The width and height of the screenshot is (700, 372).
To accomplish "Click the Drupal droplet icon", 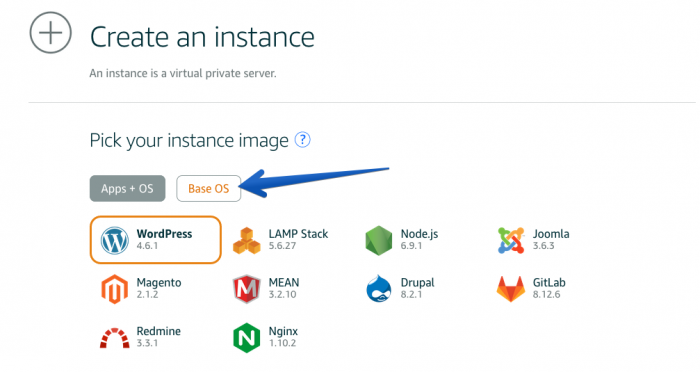I will [379, 288].
